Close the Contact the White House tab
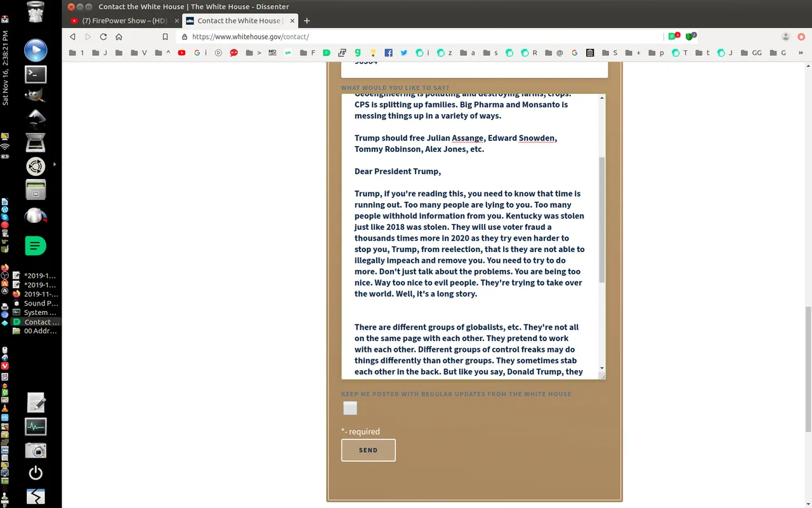This screenshot has width=812, height=508. [x=293, y=21]
